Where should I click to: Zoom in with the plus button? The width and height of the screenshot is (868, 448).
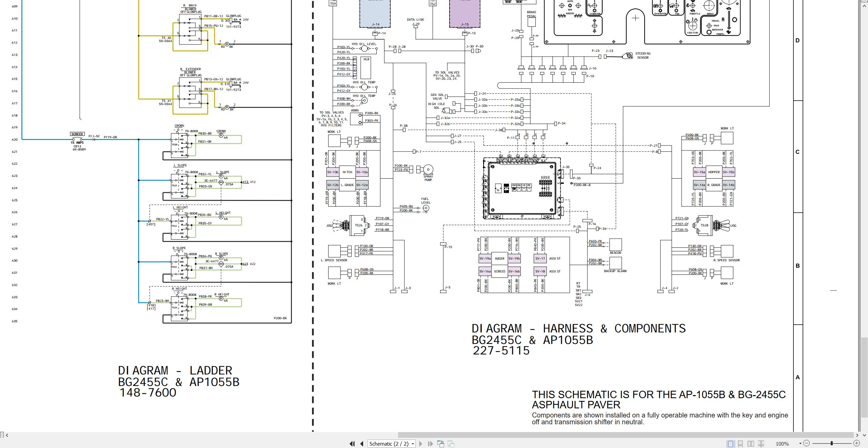click(856, 443)
